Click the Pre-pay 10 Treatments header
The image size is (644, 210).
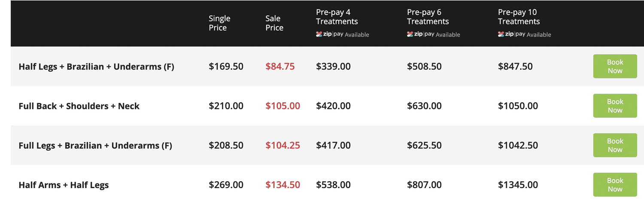coord(519,17)
